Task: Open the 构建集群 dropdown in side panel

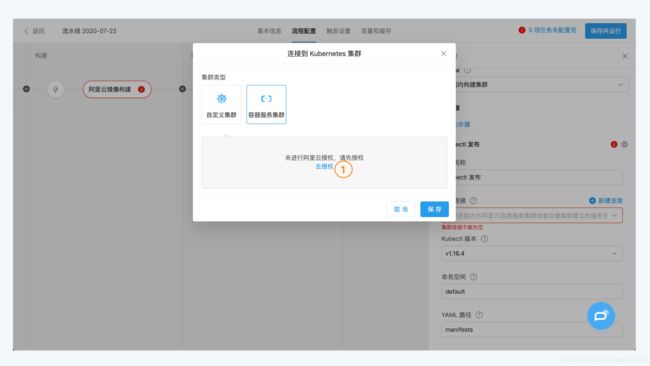Action: click(541, 85)
